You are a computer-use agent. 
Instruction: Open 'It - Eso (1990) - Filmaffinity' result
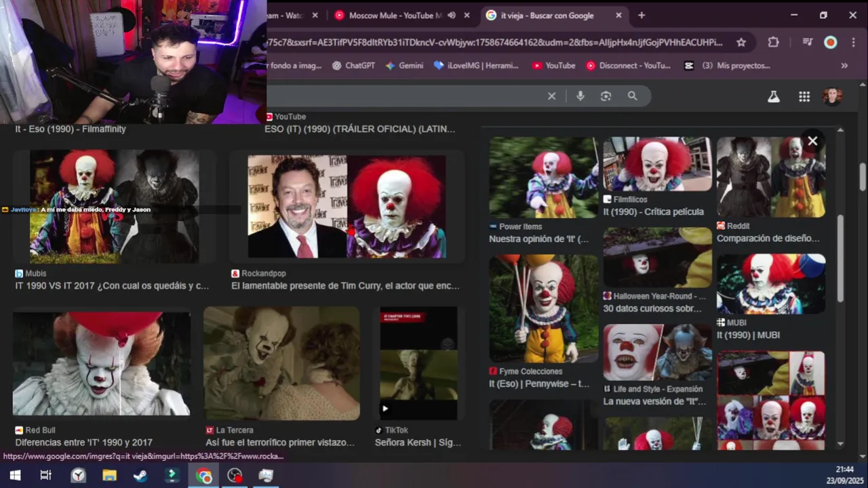point(71,129)
